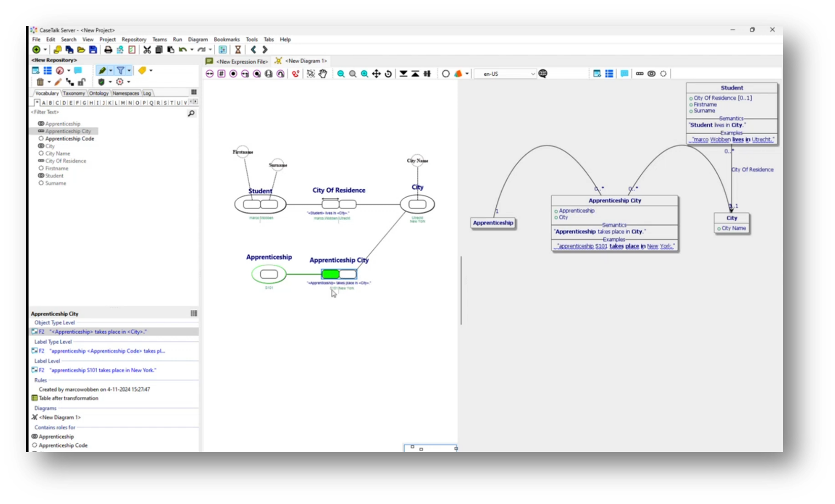Click the unlock padlock icon

[x=81, y=82]
